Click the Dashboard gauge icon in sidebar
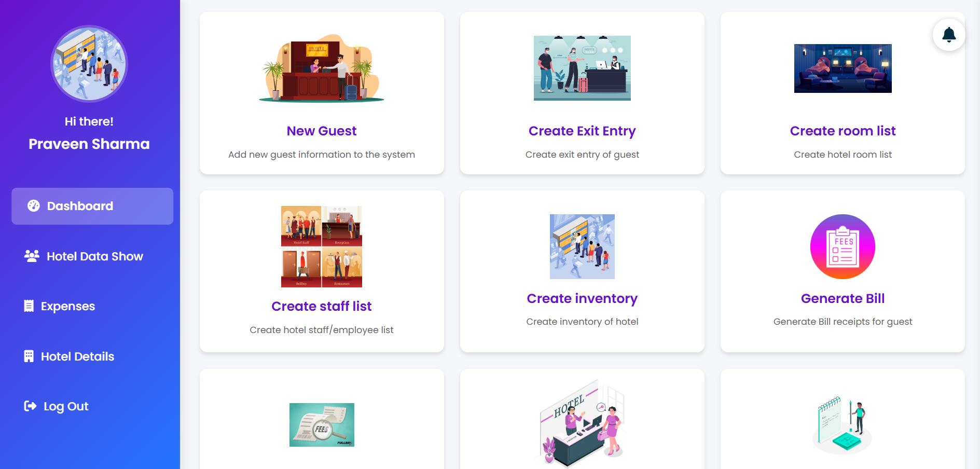 coord(34,206)
